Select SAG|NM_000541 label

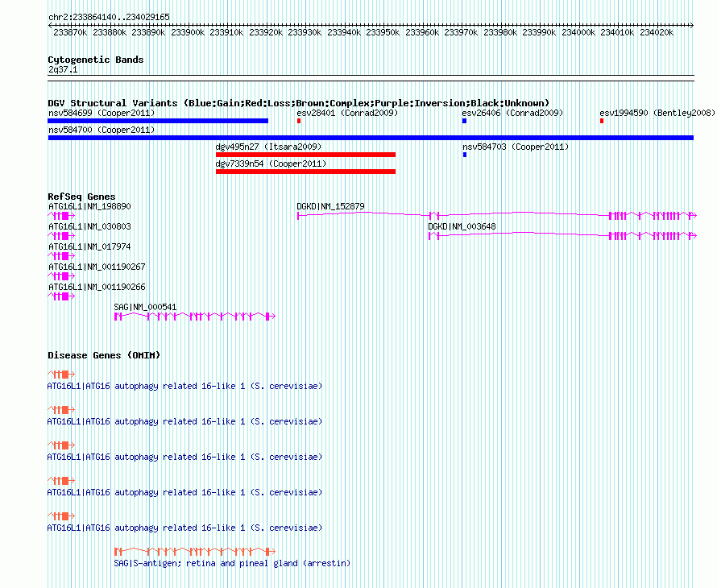(145, 307)
